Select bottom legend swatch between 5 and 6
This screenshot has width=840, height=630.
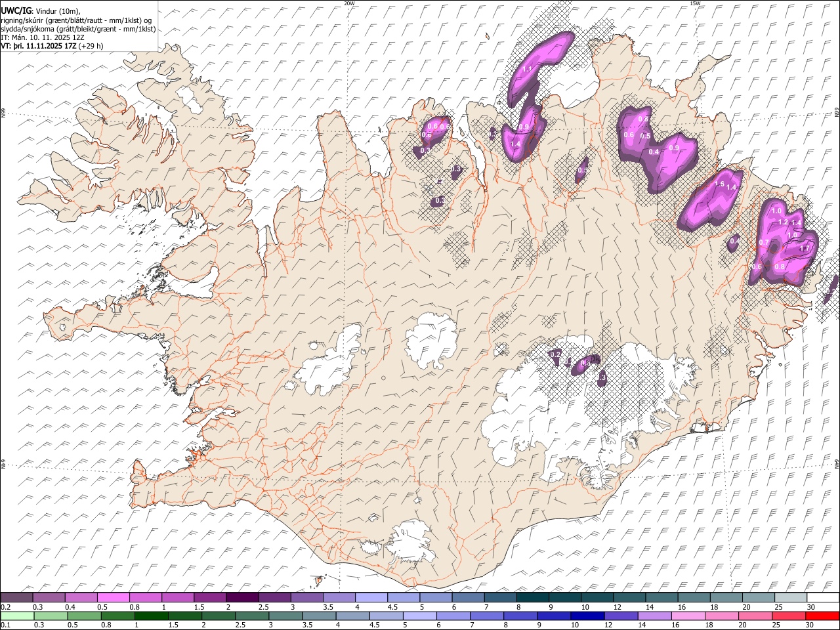[x=419, y=616]
